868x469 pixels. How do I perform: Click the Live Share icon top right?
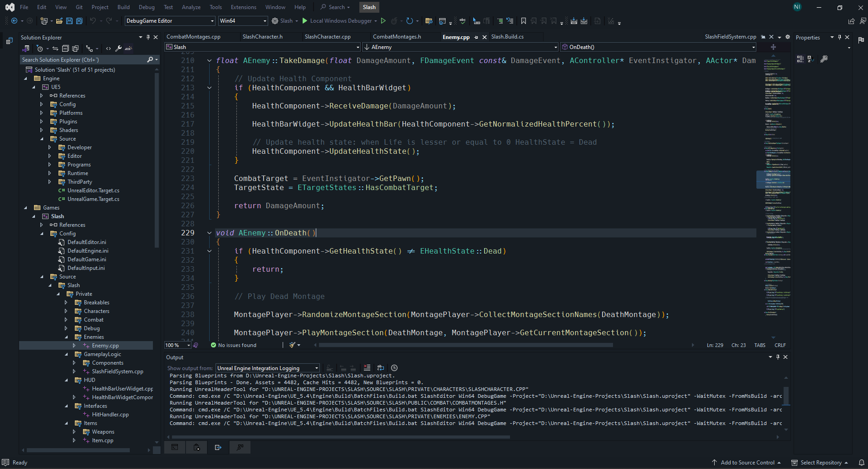852,21
